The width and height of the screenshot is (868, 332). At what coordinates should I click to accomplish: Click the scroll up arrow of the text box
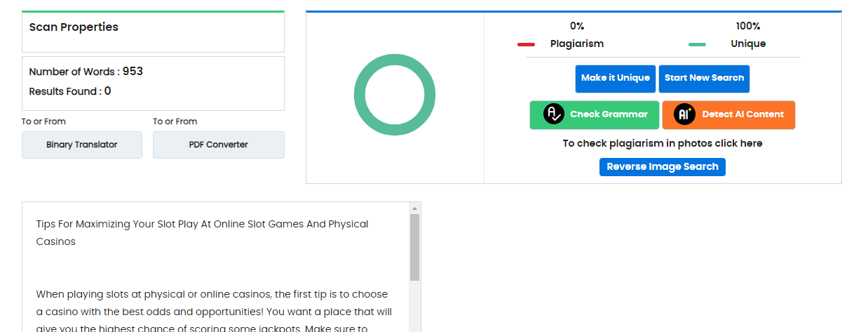[414, 208]
